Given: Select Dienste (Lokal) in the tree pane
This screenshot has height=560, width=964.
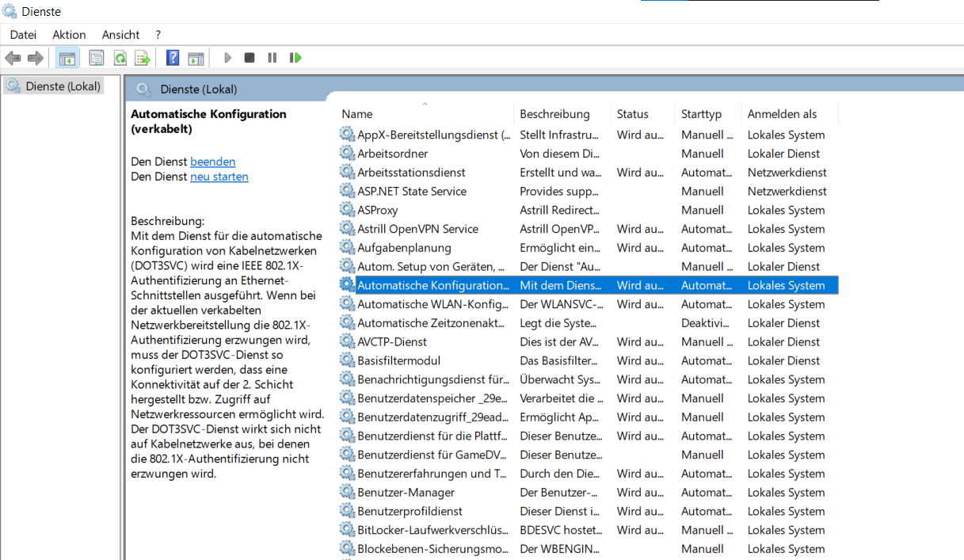Looking at the screenshot, I should [54, 86].
